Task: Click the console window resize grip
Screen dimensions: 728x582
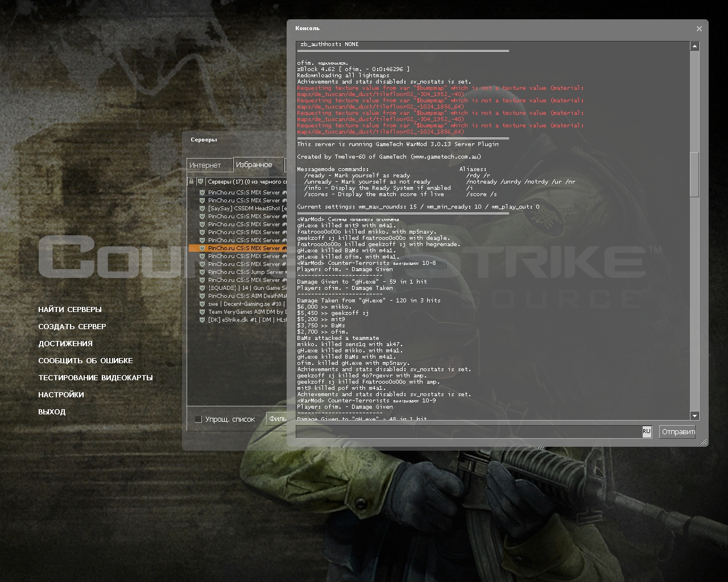Action: pos(704,442)
